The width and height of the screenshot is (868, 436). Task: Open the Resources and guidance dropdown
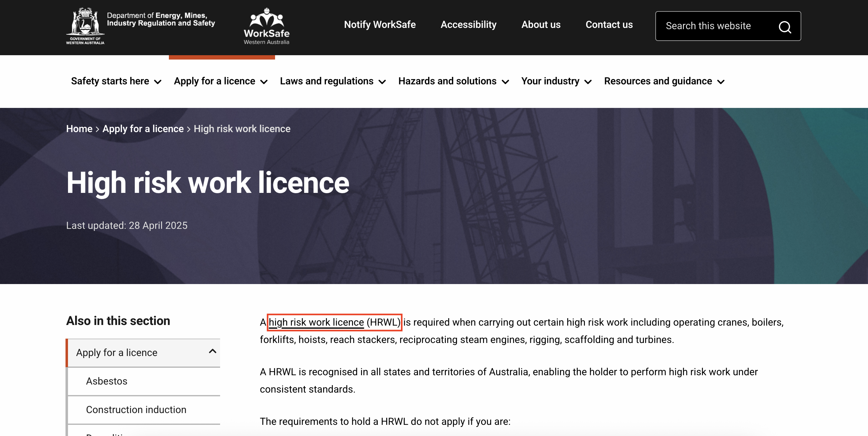(664, 81)
